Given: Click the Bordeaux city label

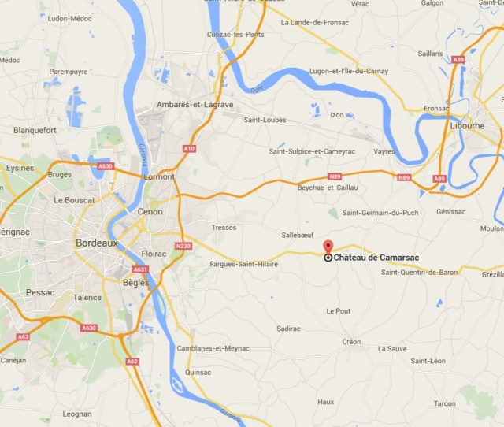Looking at the screenshot, I should (97, 243).
